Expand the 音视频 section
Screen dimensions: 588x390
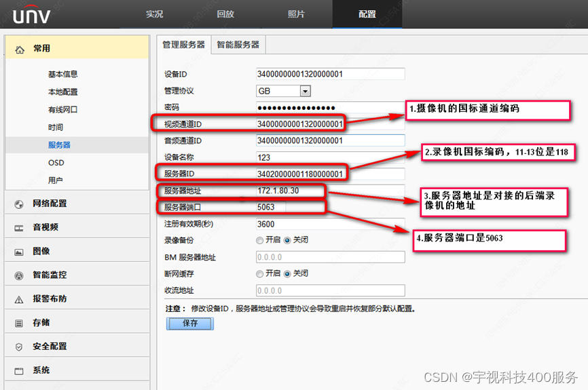tap(77, 227)
